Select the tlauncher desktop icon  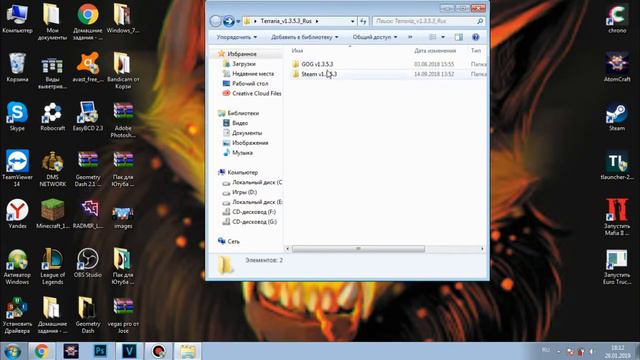pyautogui.click(x=617, y=166)
